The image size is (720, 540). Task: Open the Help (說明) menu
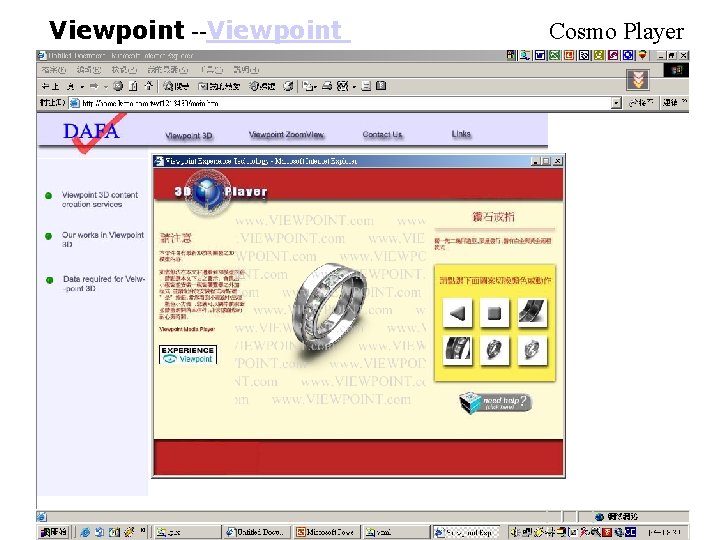[246, 70]
